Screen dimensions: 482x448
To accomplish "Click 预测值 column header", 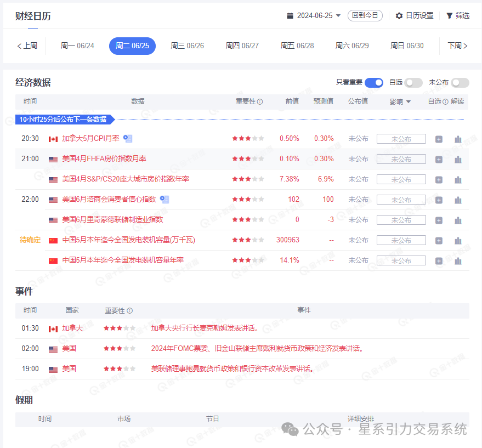I will [x=324, y=101].
